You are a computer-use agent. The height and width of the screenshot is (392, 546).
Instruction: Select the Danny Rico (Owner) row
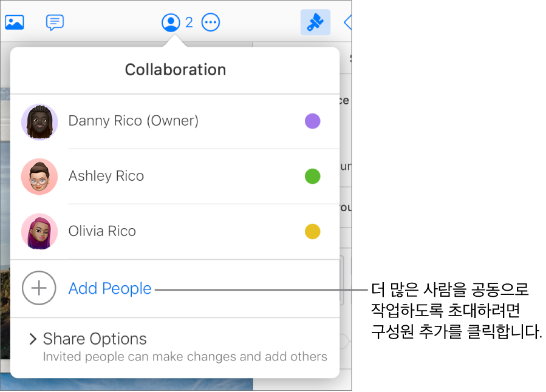click(x=175, y=121)
